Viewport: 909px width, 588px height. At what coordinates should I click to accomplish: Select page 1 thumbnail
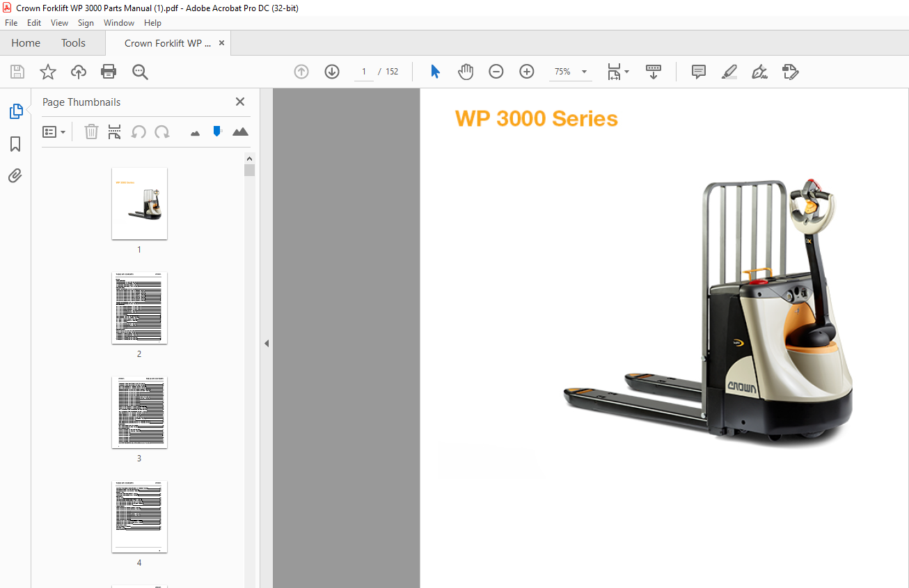coord(139,203)
